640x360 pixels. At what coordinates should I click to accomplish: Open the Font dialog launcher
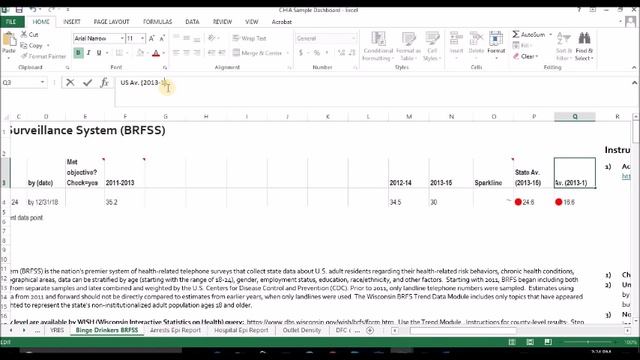point(165,67)
